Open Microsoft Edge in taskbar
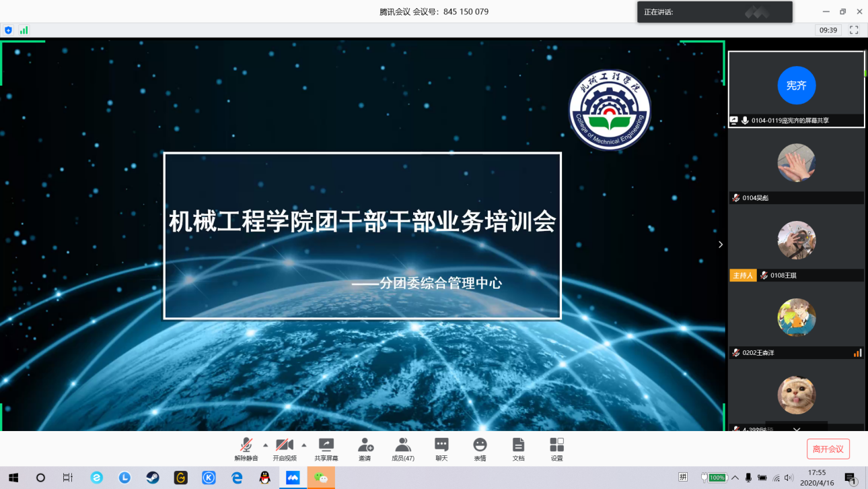 (x=237, y=478)
